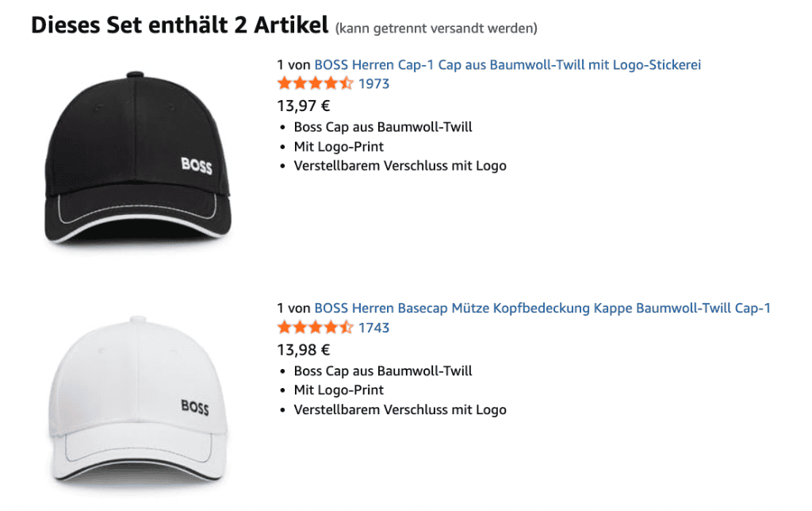The image size is (812, 511).
Task: Open BOSS Herren Basecap Mütze Kopfbedeckung link
Action: click(x=542, y=308)
